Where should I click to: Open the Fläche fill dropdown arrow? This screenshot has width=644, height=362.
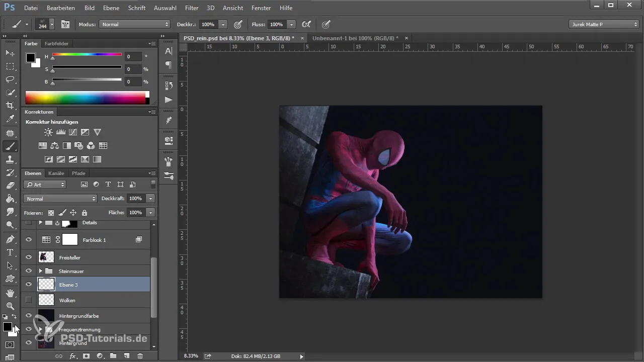click(150, 213)
